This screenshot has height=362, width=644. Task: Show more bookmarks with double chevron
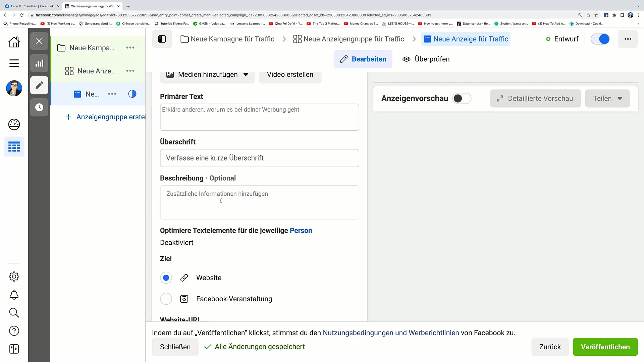click(x=638, y=23)
